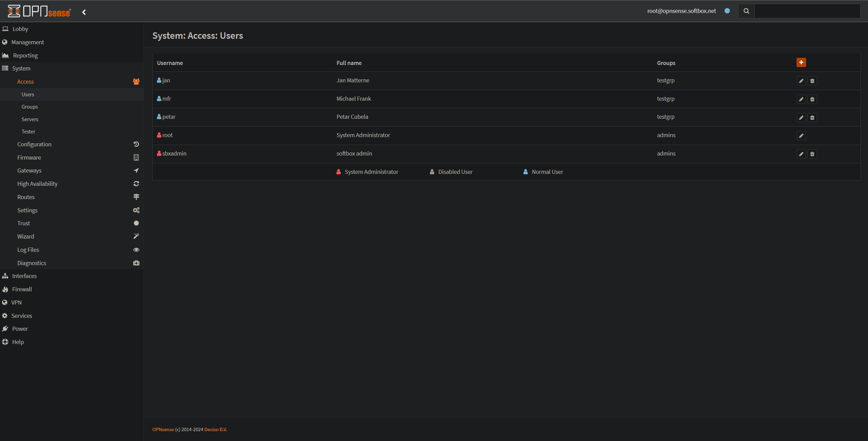Image resolution: width=868 pixels, height=441 pixels.
Task: Open the Lobby menu
Action: coord(20,29)
